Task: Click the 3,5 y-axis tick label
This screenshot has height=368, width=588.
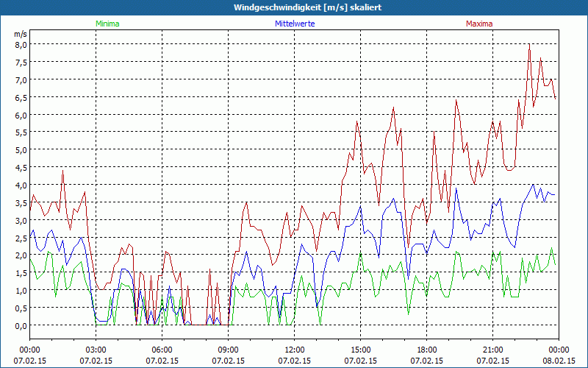Action: (x=21, y=202)
